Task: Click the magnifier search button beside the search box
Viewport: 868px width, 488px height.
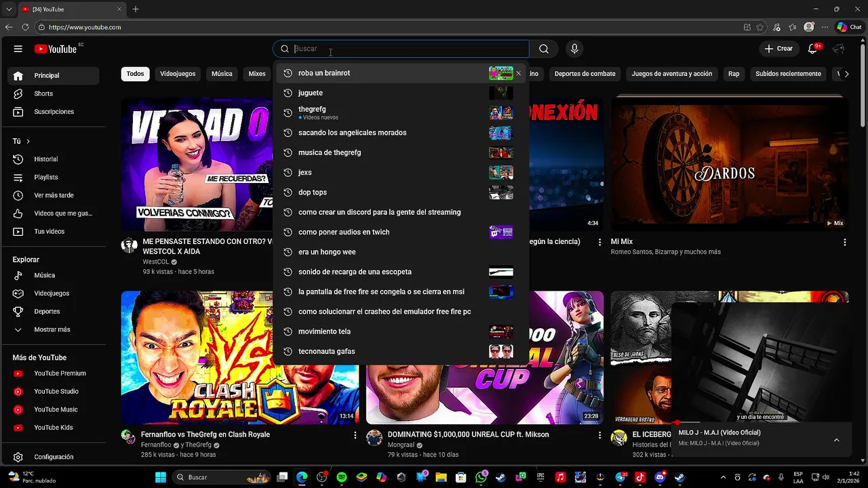Action: [x=544, y=49]
